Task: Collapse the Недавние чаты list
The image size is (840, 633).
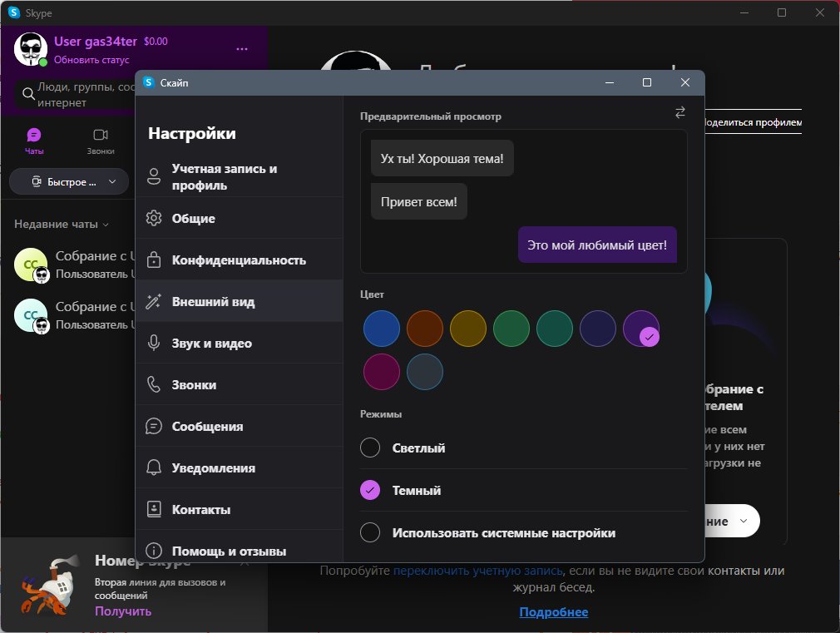Action: 62,225
